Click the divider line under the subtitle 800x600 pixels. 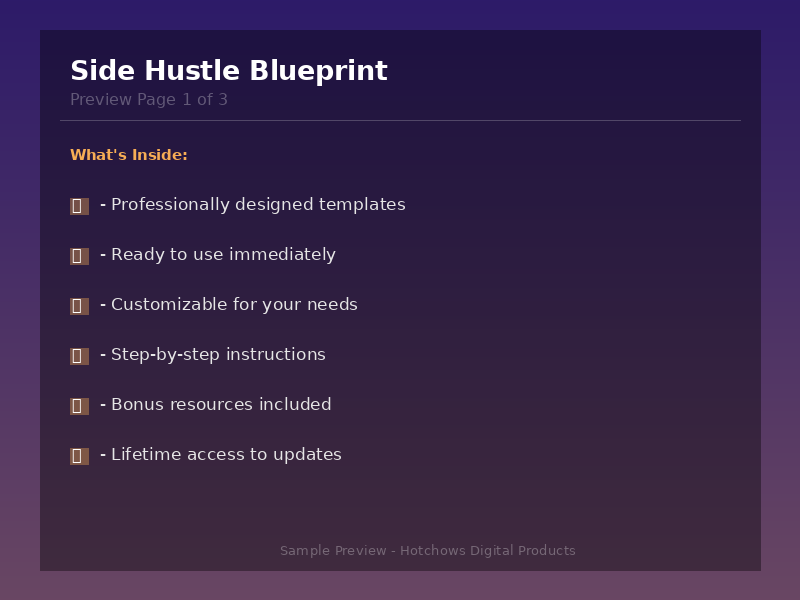(x=400, y=120)
